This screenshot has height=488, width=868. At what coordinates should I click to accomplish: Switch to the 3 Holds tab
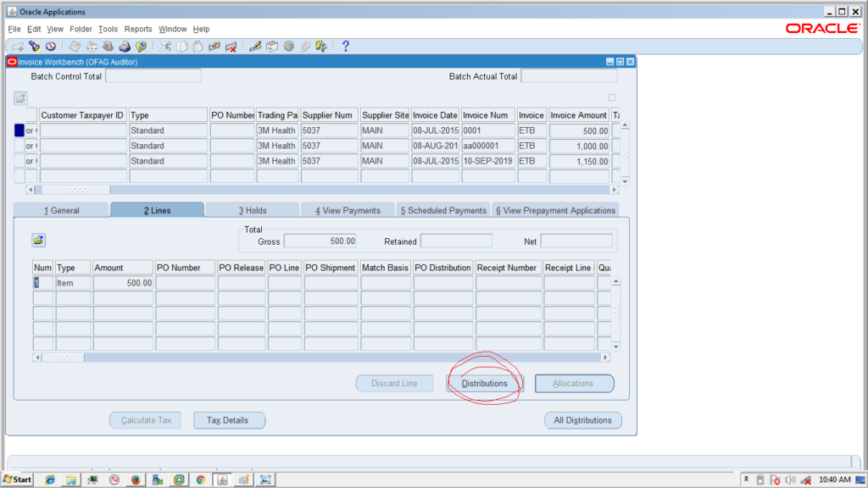pos(253,210)
